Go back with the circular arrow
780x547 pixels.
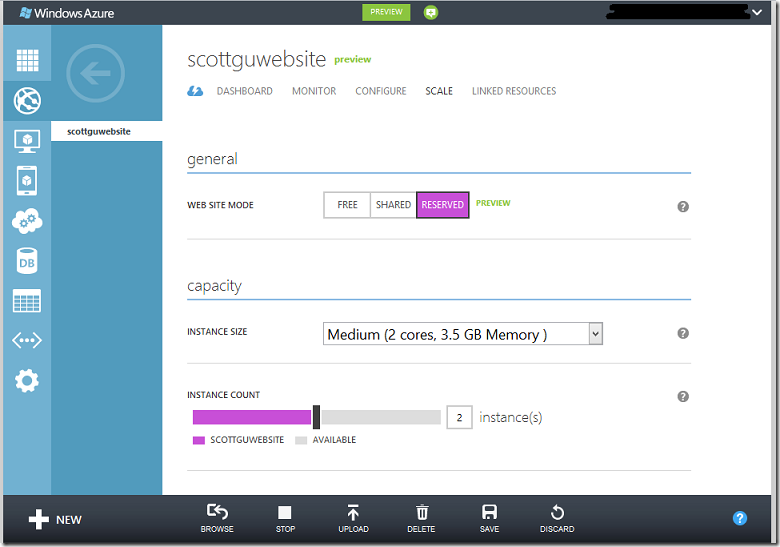tap(96, 74)
